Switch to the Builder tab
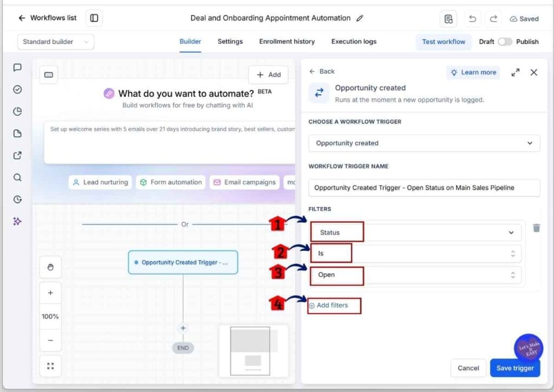The height and width of the screenshot is (392, 554). [190, 41]
